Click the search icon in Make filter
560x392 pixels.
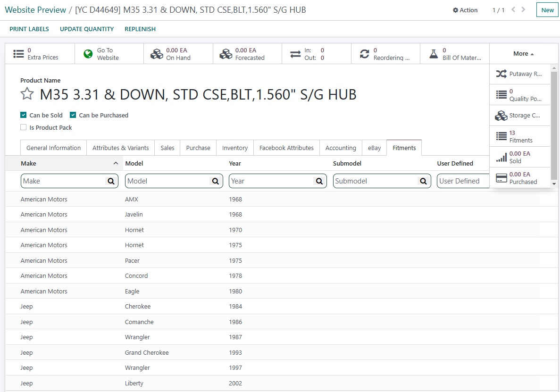point(111,181)
